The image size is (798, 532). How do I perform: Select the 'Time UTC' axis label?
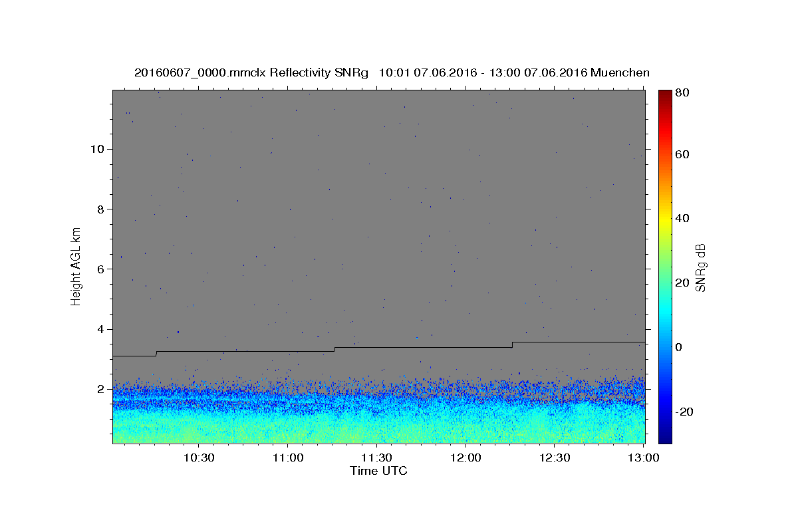coord(378,471)
